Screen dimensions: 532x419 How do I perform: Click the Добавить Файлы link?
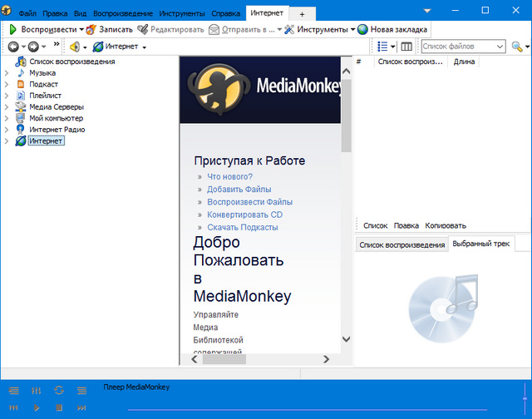pyautogui.click(x=239, y=190)
